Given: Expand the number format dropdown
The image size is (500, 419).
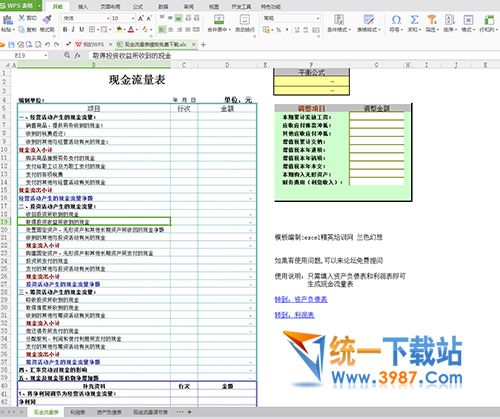Looking at the screenshot, I should 318,18.
